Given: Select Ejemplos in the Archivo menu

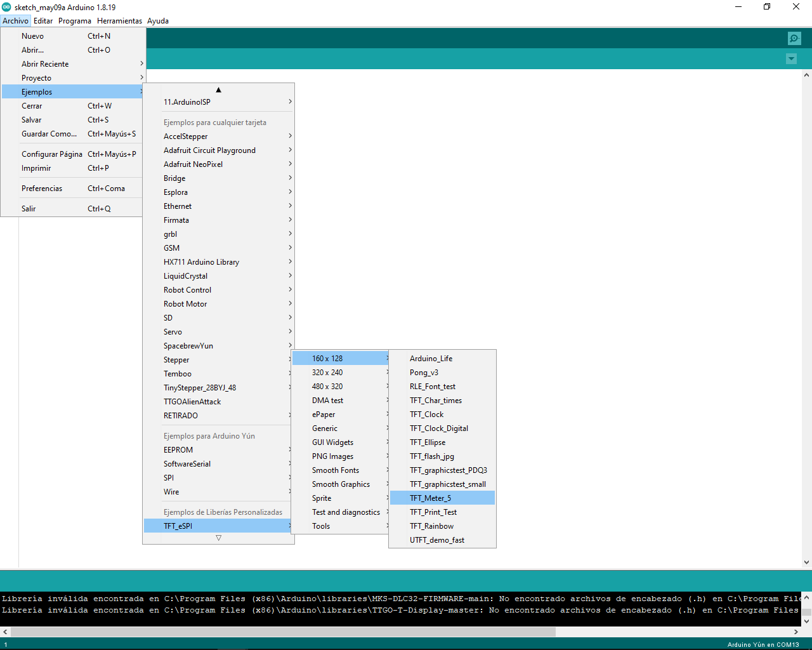Looking at the screenshot, I should coord(73,92).
